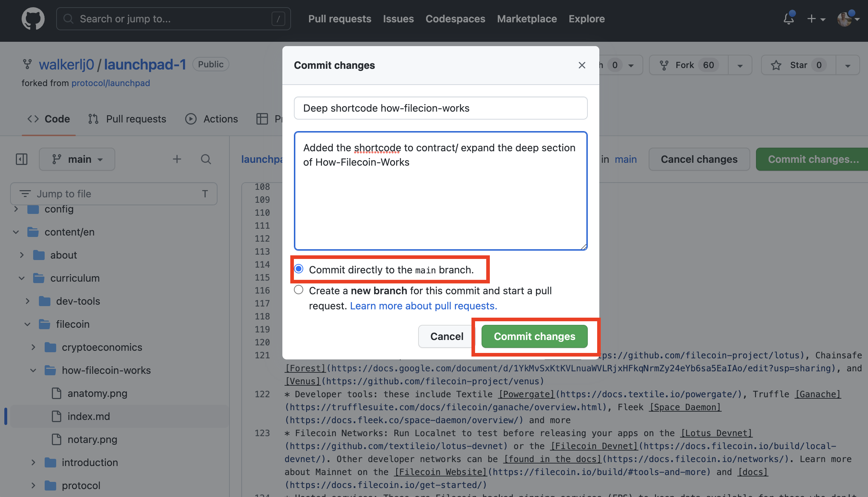Expand the dev-tools folder

[x=27, y=301]
